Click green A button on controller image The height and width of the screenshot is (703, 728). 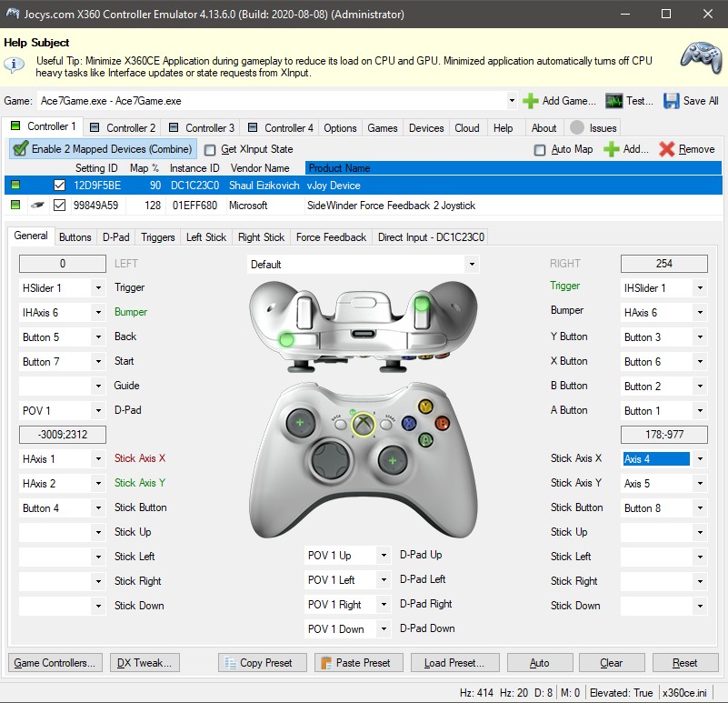[425, 439]
